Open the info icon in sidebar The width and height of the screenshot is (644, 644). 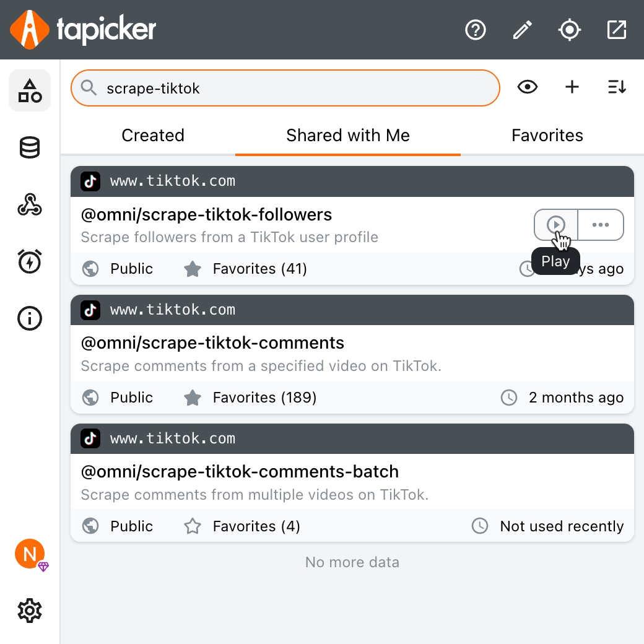(30, 318)
